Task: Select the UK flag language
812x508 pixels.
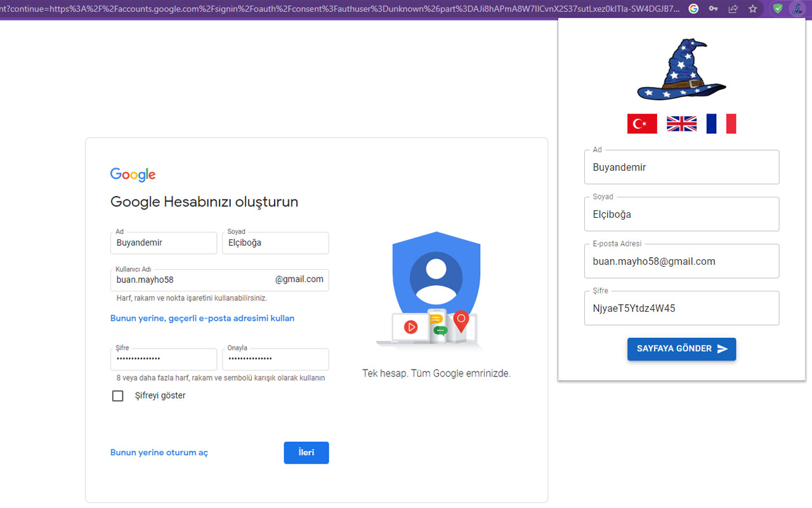Action: click(681, 124)
